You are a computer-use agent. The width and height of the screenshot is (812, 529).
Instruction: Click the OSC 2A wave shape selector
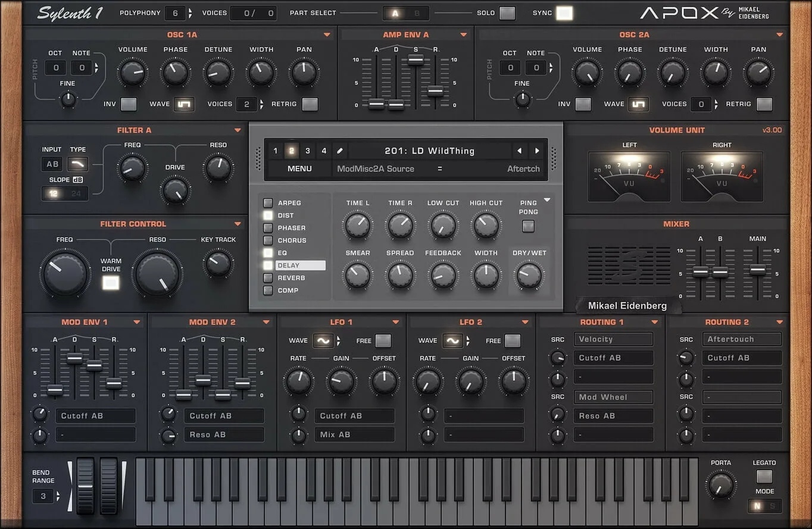tap(638, 104)
